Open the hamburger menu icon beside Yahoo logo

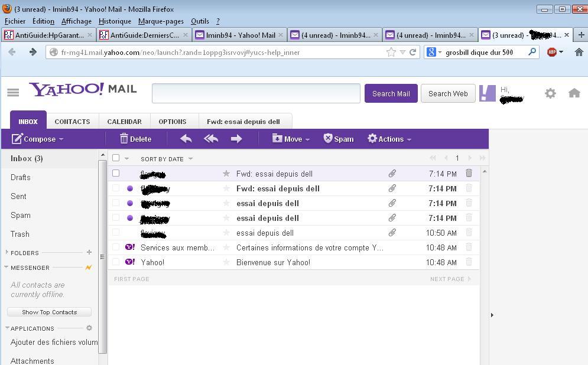pos(13,92)
